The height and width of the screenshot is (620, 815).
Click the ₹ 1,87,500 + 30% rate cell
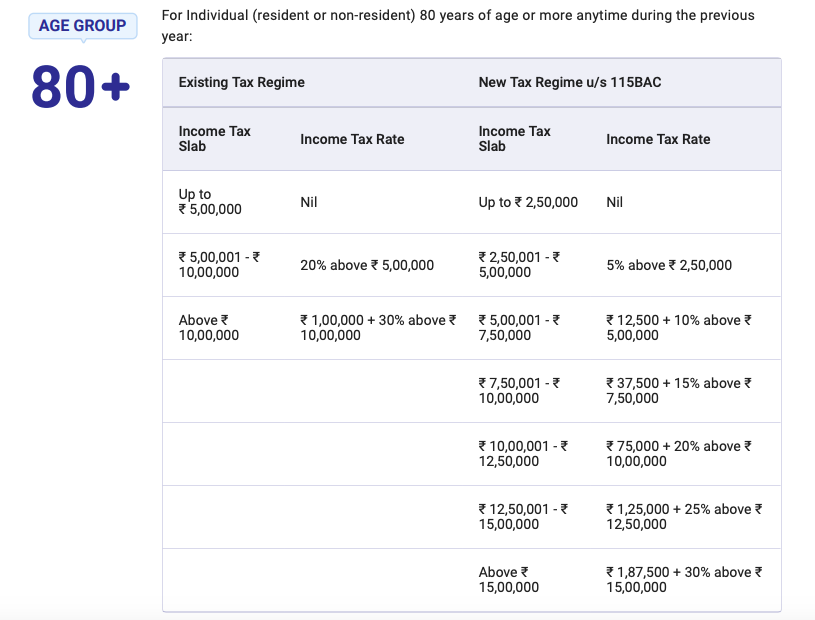(x=684, y=579)
